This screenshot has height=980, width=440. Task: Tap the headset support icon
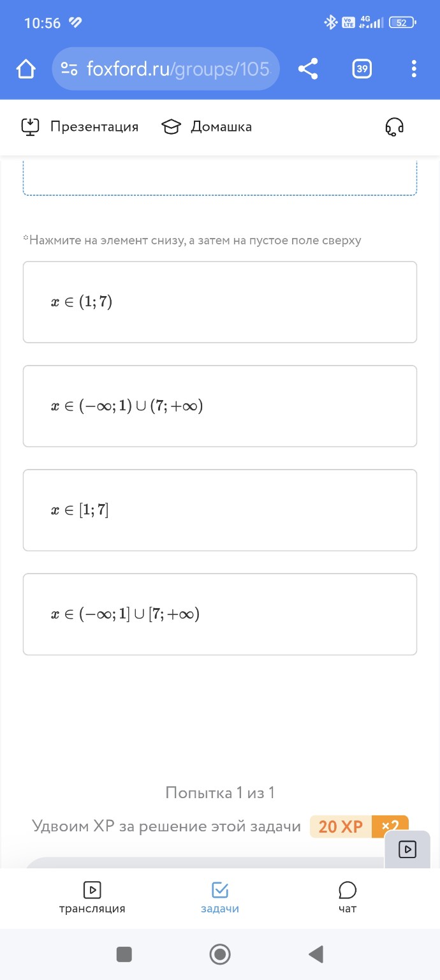[x=394, y=127]
